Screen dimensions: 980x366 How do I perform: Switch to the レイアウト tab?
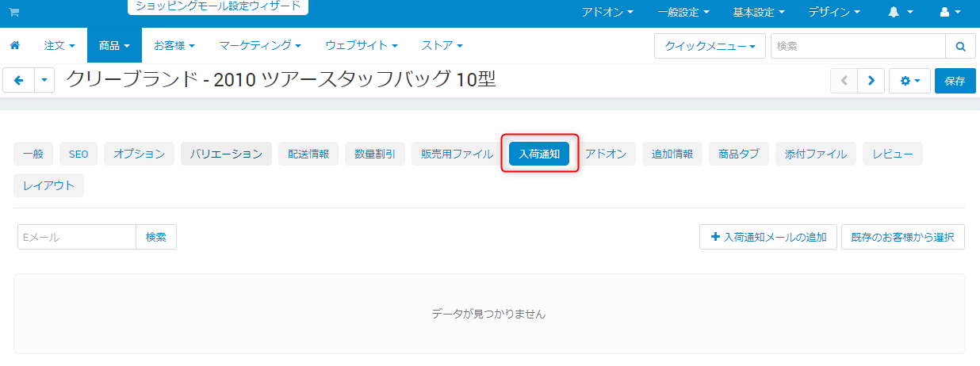tap(48, 186)
